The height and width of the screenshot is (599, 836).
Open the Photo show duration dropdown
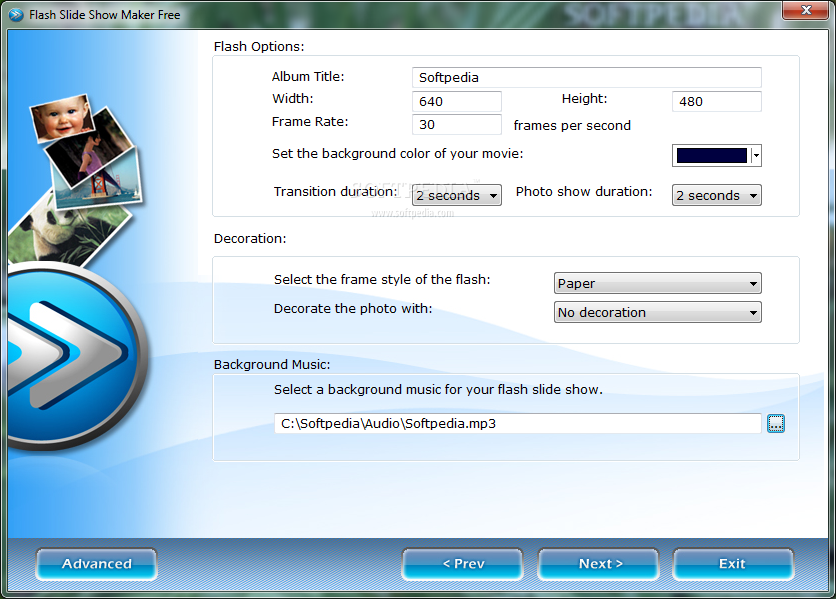717,195
